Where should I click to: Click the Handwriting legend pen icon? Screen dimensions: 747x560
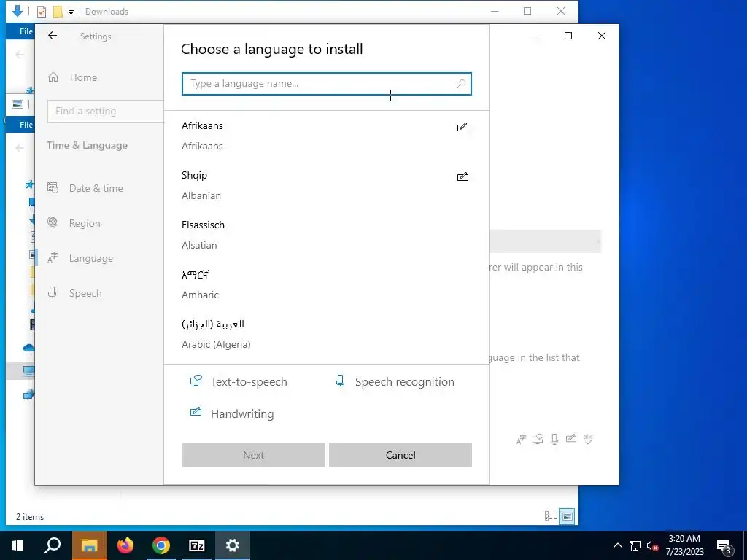click(196, 412)
